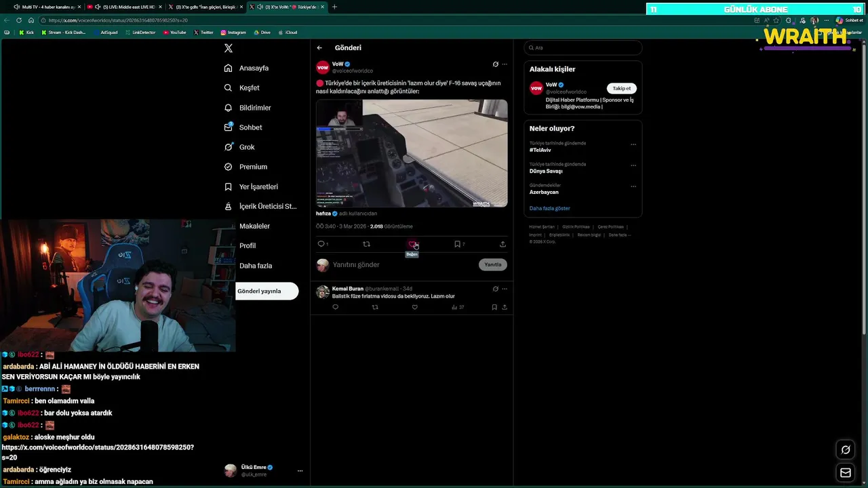Open VoW avatar on the post
This screenshot has height=488, width=868.
(x=323, y=67)
